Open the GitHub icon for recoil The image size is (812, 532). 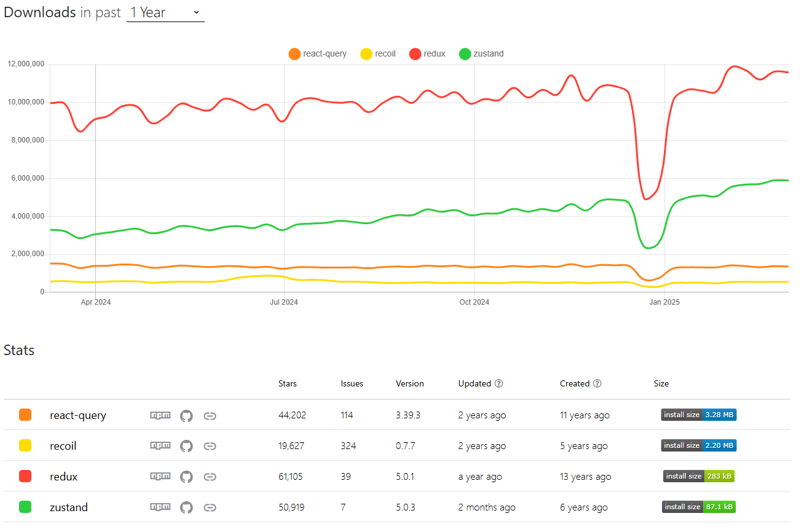coord(186,446)
